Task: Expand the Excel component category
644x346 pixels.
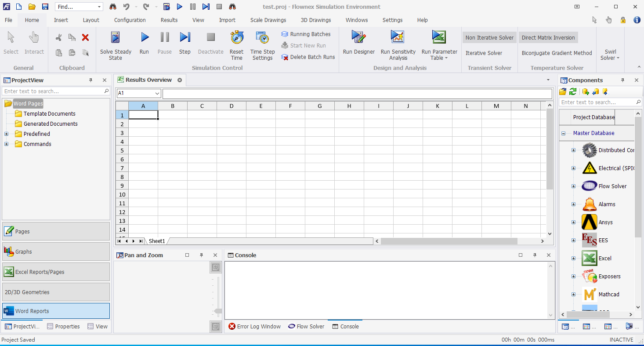Action: coord(573,259)
